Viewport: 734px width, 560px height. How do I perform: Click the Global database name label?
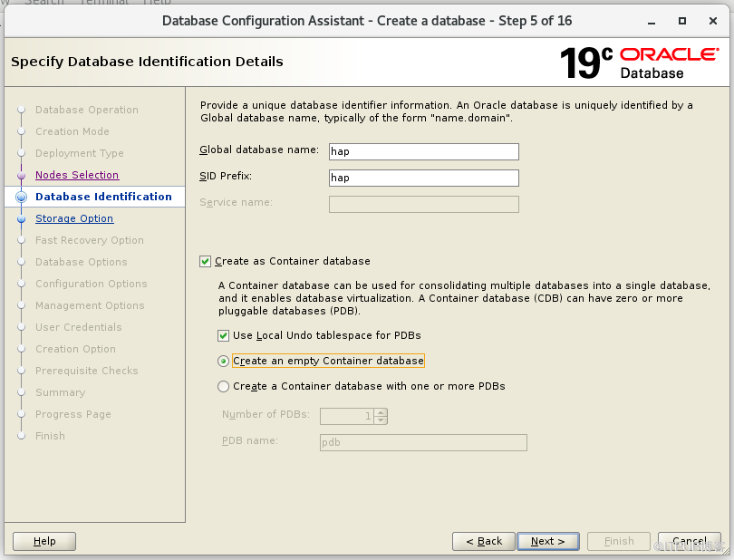[x=259, y=150]
